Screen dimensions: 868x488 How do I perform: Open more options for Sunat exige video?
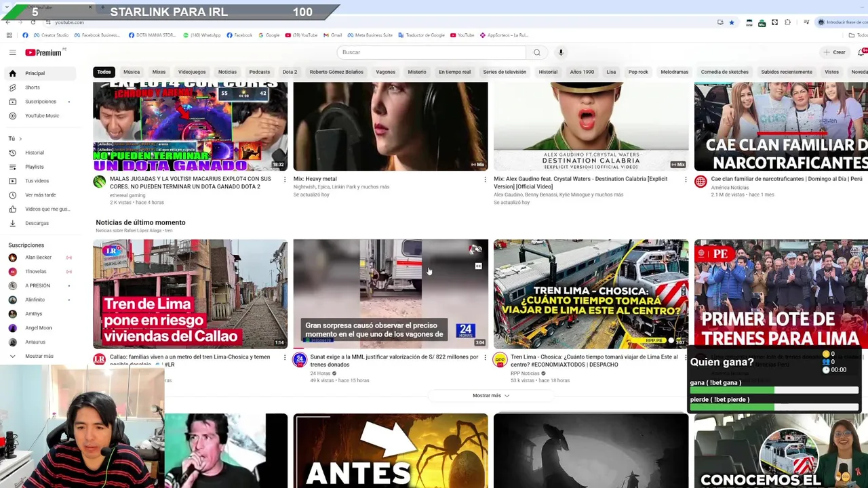pos(485,358)
